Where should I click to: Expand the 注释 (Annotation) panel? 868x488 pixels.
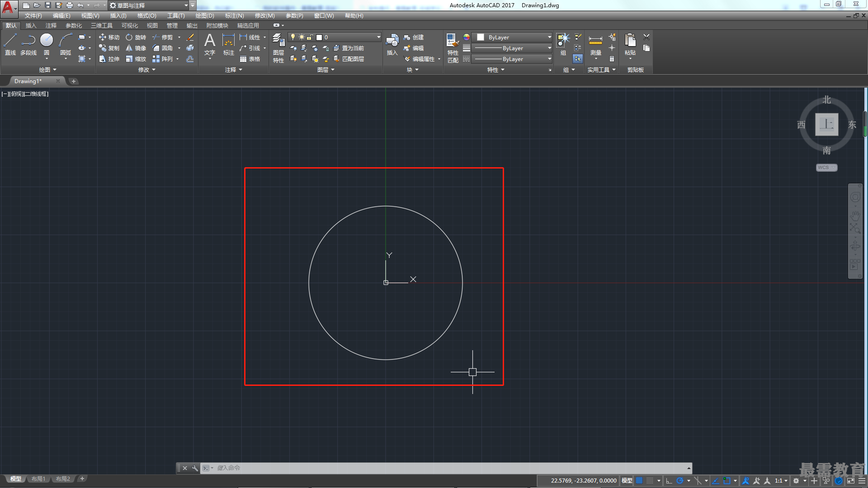pos(234,70)
